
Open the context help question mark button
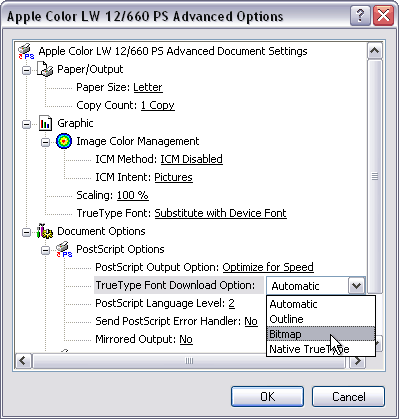point(360,15)
